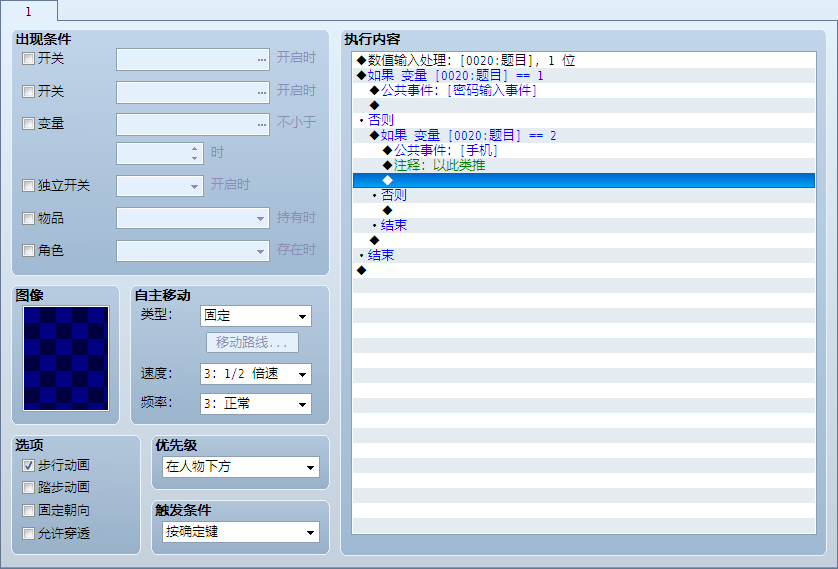Uncheck the 步行动画 option
Screen dimensions: 838x569
(28, 465)
